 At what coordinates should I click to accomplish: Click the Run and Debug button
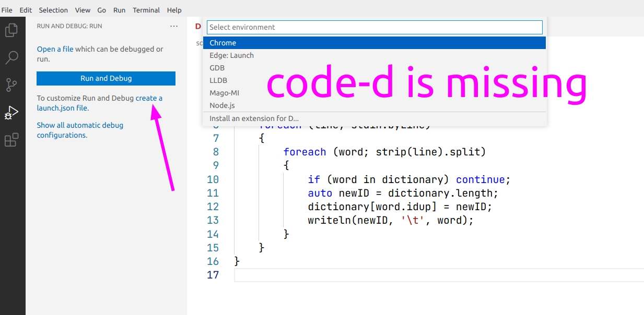[106, 78]
